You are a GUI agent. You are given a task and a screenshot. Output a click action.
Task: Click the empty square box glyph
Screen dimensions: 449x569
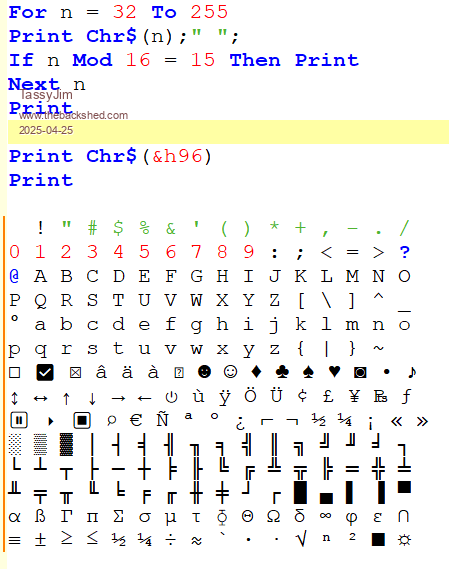point(15,373)
